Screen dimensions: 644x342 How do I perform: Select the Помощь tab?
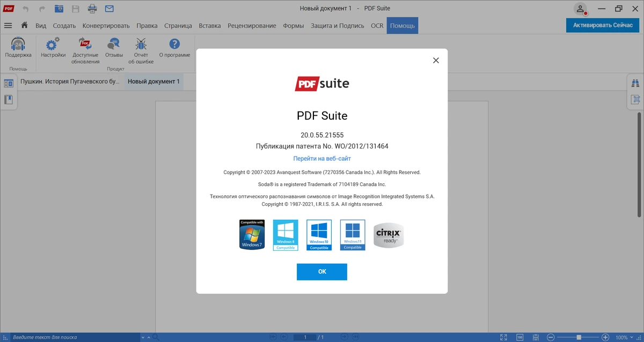pos(402,26)
